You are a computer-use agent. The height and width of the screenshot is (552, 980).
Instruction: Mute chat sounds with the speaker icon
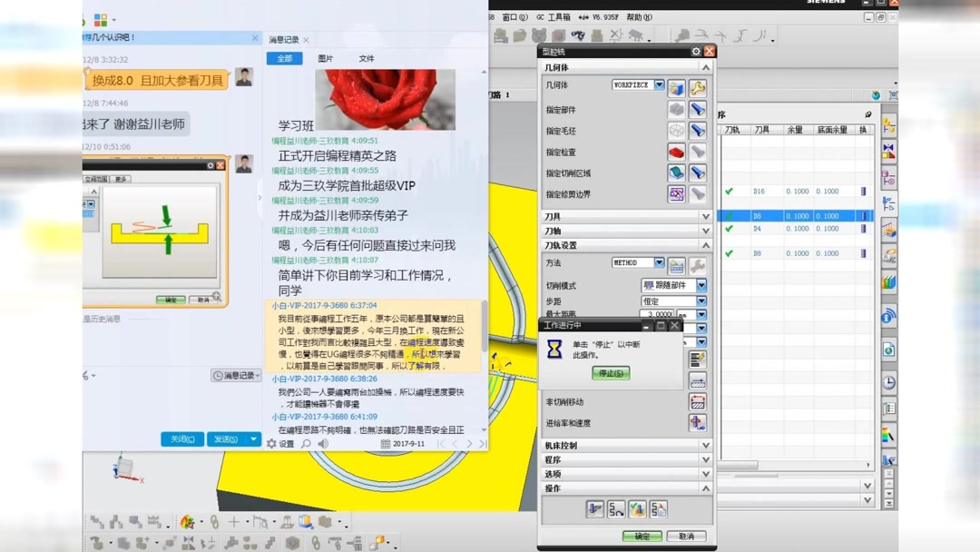click(323, 444)
